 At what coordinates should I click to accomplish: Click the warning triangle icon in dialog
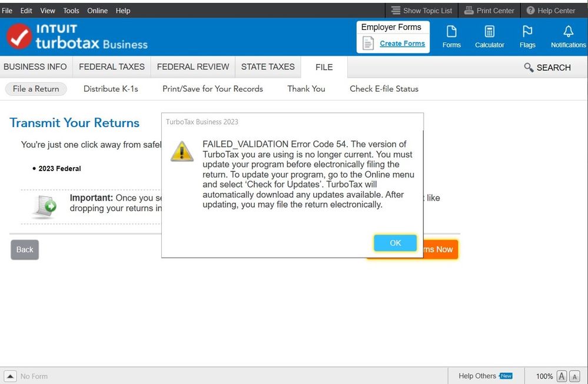tap(182, 151)
